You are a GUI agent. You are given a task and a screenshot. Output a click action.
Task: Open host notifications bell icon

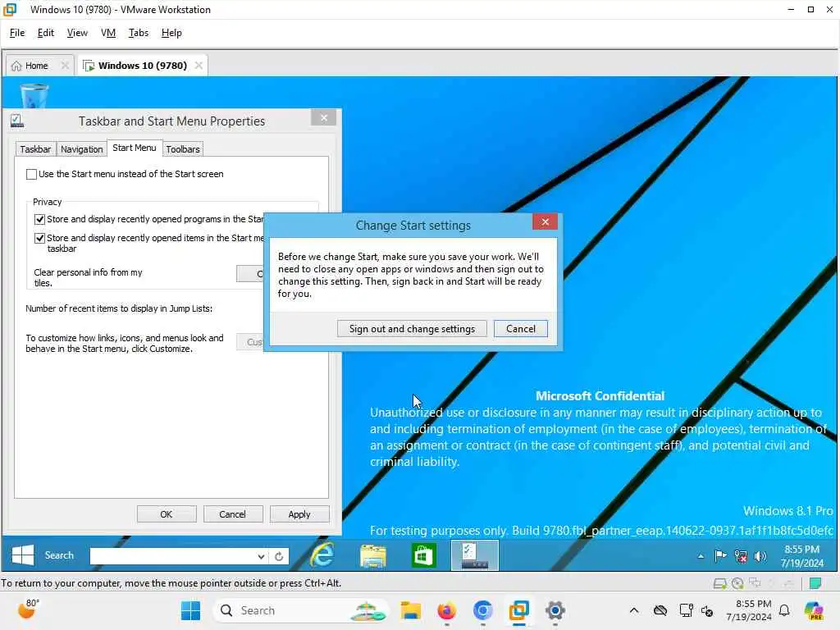pos(784,610)
